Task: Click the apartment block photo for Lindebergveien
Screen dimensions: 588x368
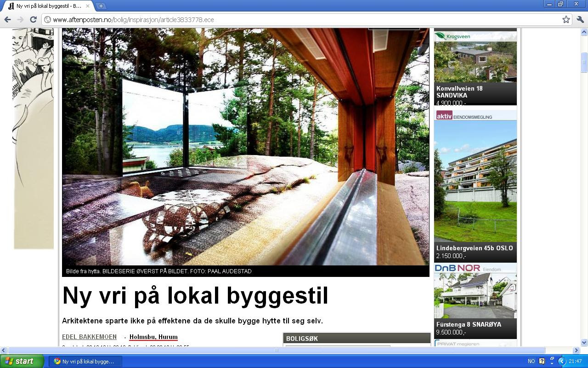Action: (475, 181)
